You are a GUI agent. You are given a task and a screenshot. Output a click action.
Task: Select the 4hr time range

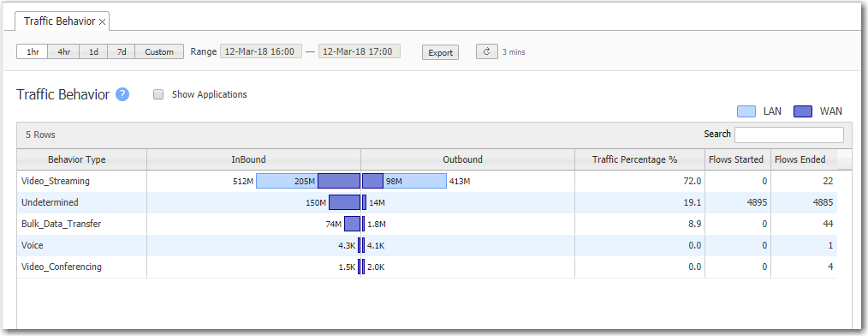click(63, 51)
